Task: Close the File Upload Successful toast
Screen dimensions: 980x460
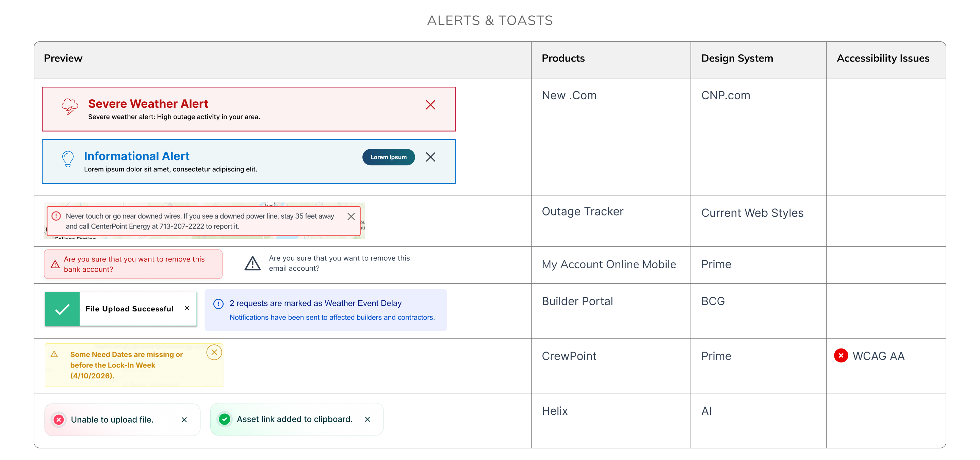Action: coord(187,308)
